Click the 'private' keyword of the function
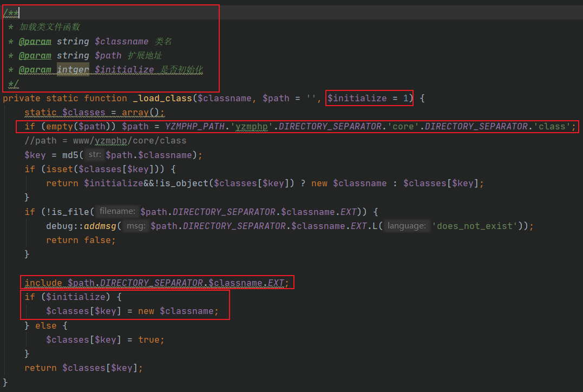Image resolution: width=583 pixels, height=392 pixels. (22, 98)
